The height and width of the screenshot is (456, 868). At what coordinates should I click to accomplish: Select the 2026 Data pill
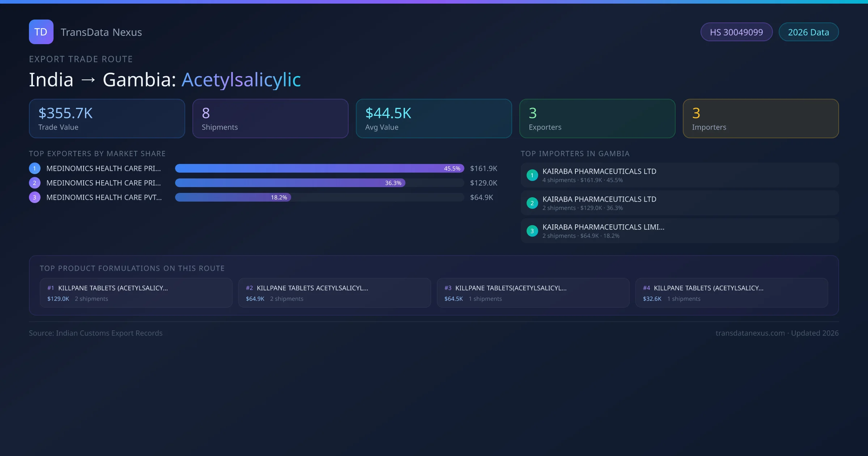(808, 32)
